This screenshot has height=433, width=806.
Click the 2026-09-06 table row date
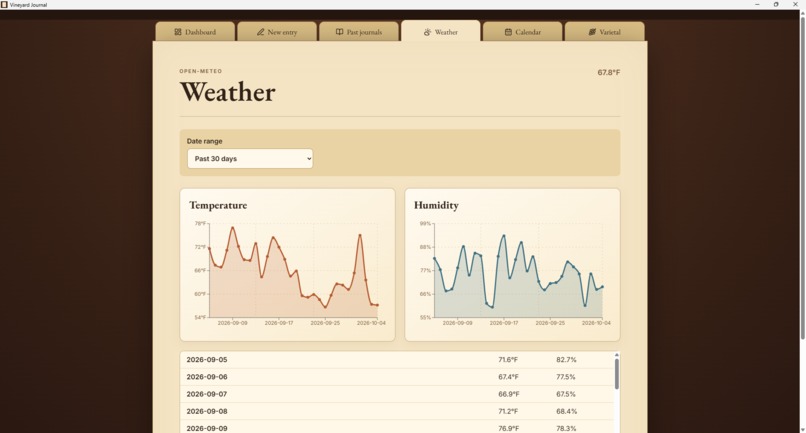[x=207, y=377]
